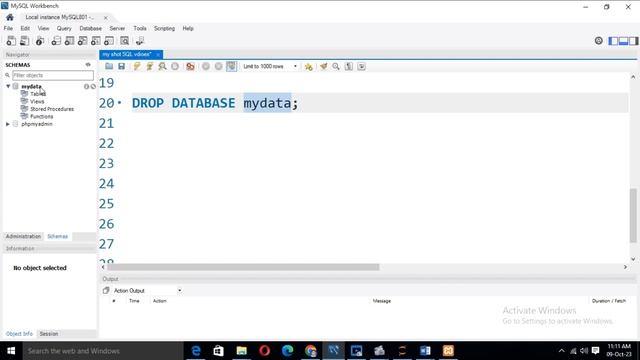
Task: Expand the phpmyadmin schema
Action: (8, 124)
